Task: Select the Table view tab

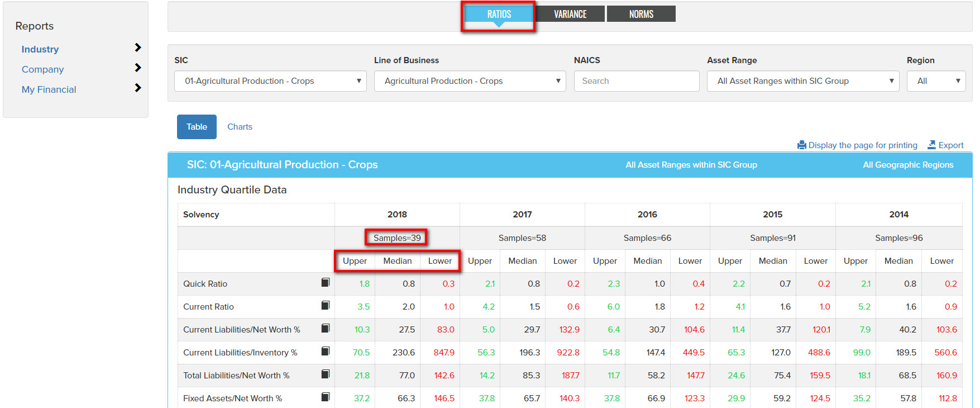Action: click(197, 127)
